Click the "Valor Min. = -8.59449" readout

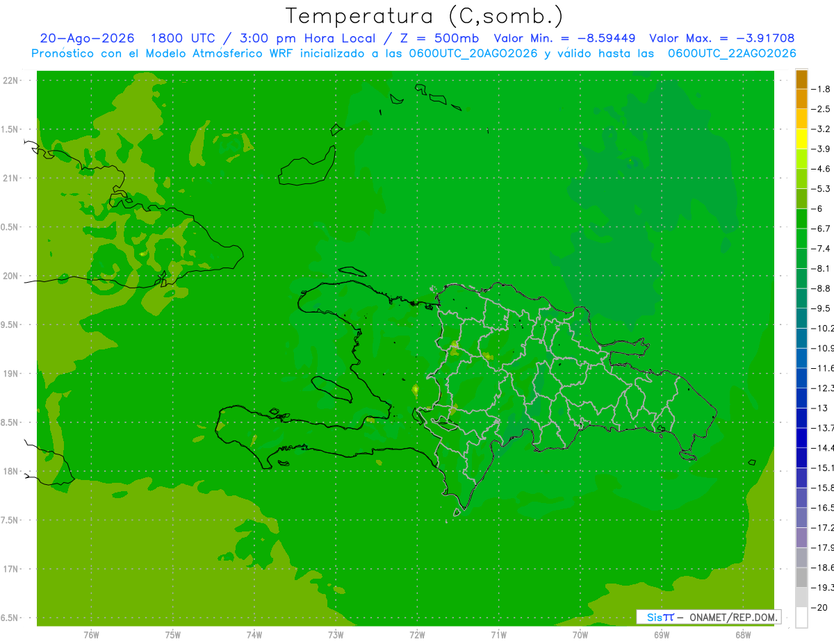[564, 38]
